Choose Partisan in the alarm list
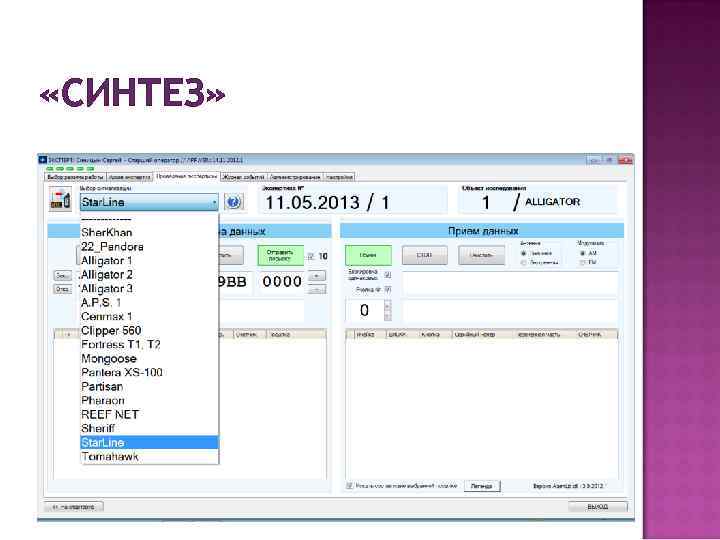The image size is (720, 540). coord(149,387)
